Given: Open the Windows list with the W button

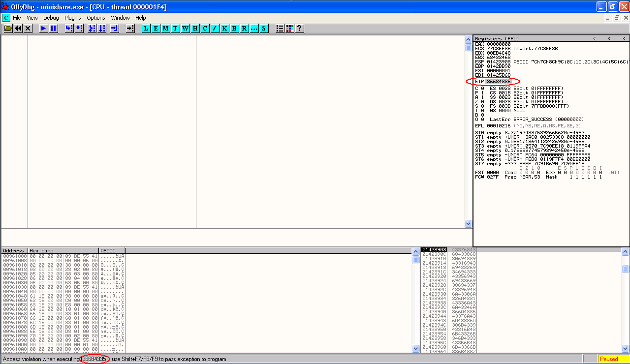Looking at the screenshot, I should [x=186, y=29].
